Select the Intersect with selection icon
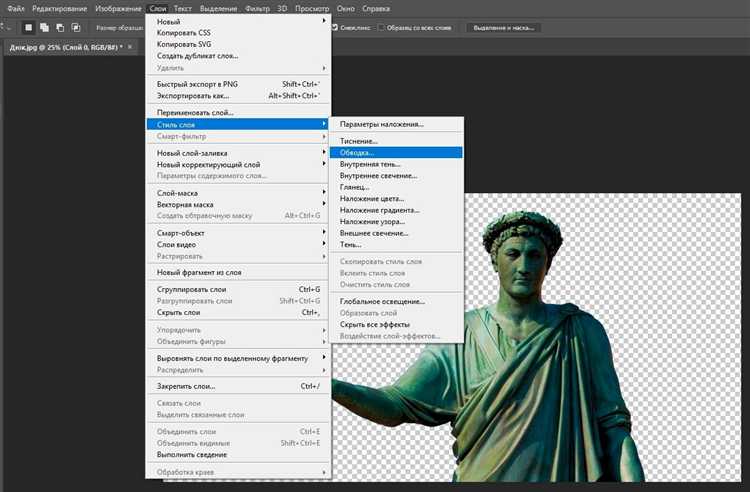Image resolution: width=750 pixels, height=492 pixels. (x=76, y=28)
